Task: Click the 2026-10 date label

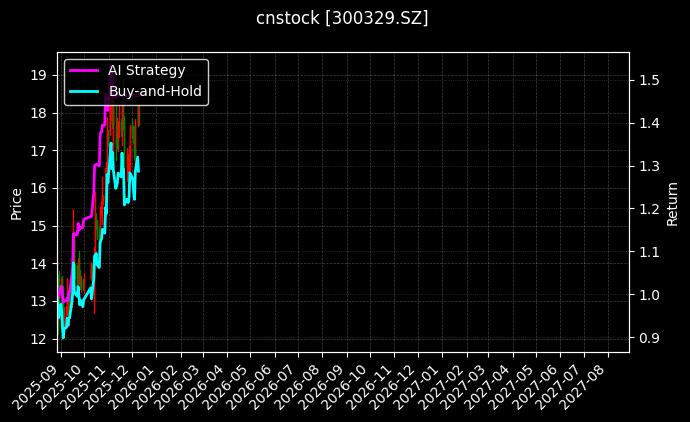Action: (346, 387)
